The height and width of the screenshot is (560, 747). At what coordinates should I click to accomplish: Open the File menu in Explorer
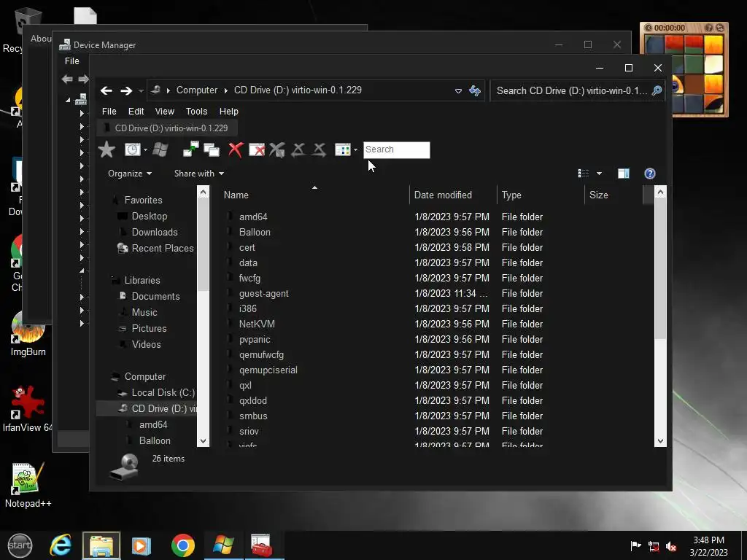pos(109,111)
